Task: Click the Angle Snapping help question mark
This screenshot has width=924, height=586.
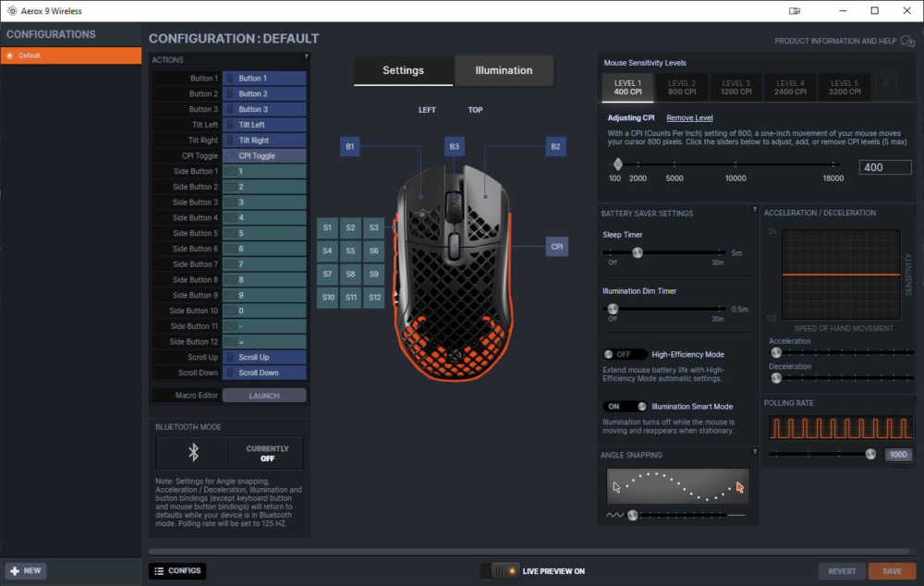Action: click(x=754, y=452)
